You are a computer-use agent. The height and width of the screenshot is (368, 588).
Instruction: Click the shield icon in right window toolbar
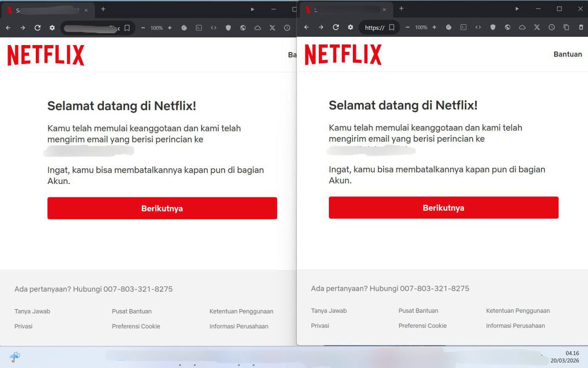pos(493,27)
